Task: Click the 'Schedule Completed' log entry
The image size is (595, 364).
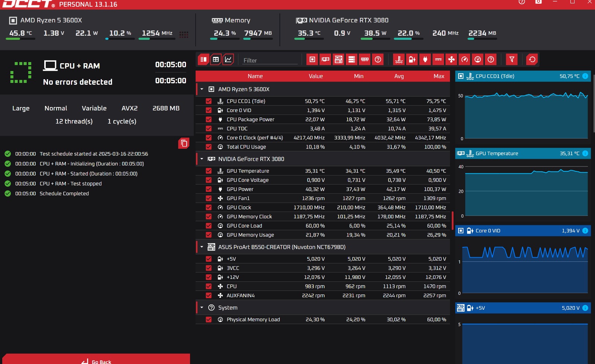Action: [x=64, y=194]
